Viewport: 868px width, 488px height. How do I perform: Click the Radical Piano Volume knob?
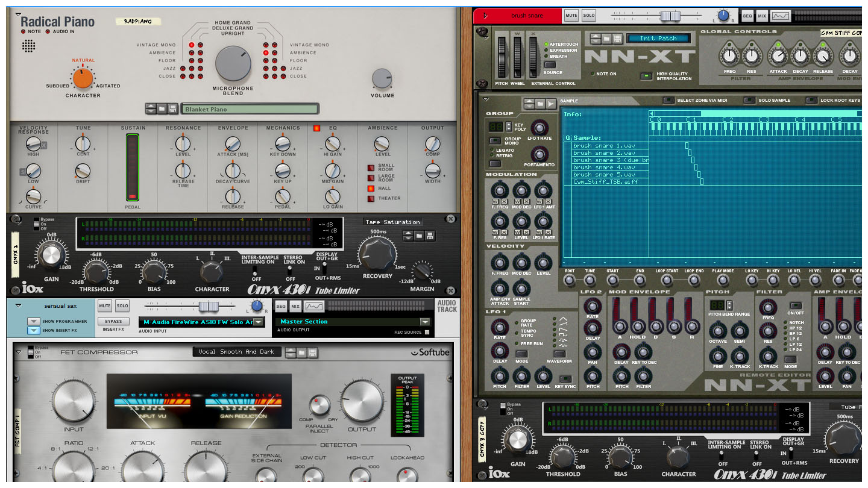pos(382,80)
